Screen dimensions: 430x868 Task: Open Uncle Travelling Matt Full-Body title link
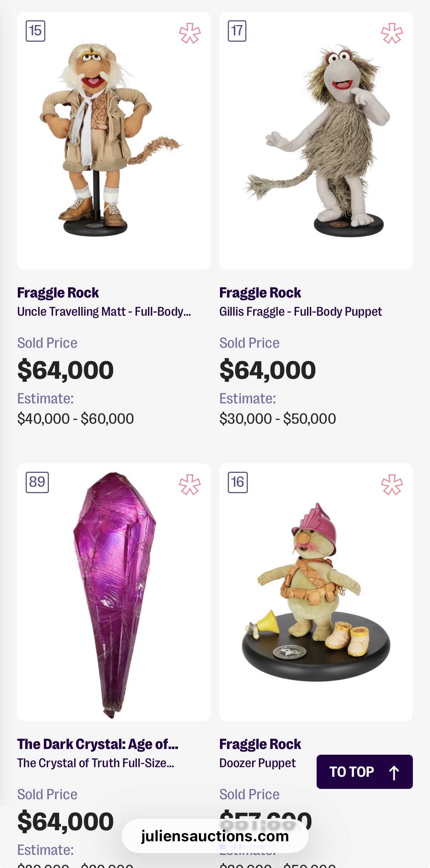104,312
